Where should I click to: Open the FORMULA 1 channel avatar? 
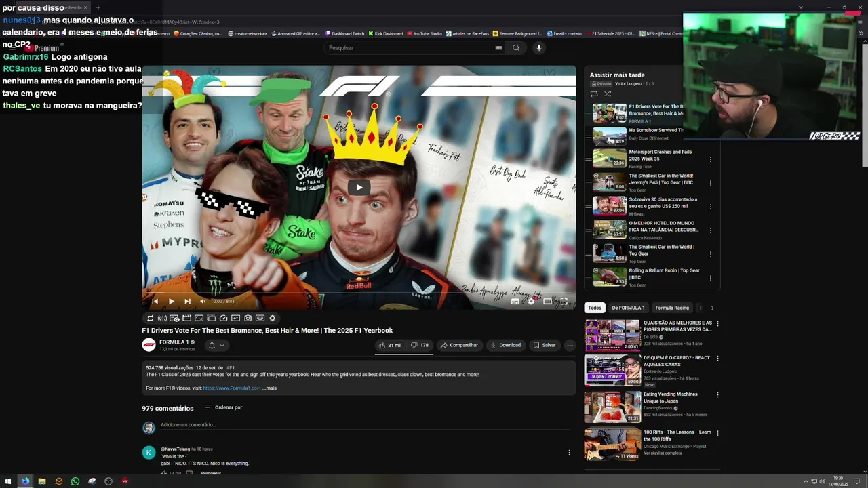pos(149,345)
